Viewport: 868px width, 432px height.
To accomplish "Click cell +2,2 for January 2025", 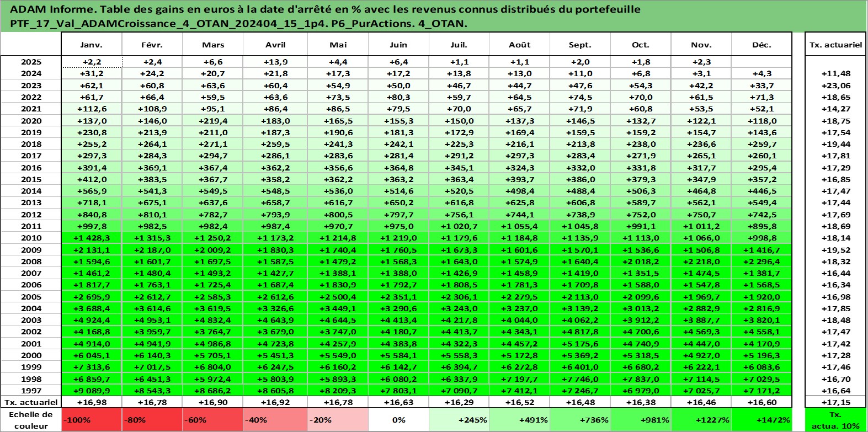I will (92, 62).
